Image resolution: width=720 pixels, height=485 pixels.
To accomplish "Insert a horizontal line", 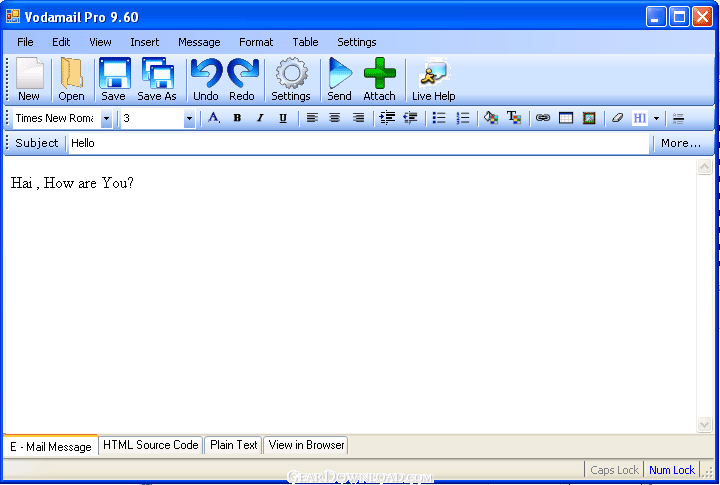I will click(x=678, y=118).
